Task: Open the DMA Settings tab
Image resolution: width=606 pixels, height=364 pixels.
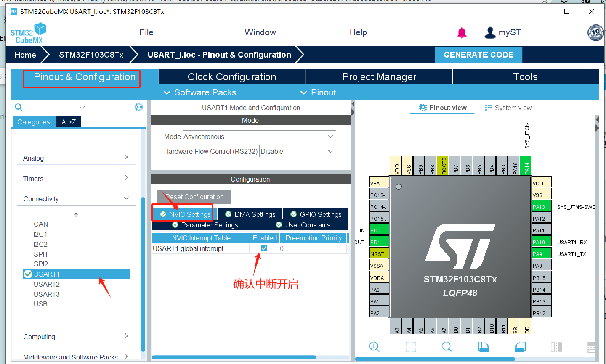Action: pos(250,214)
